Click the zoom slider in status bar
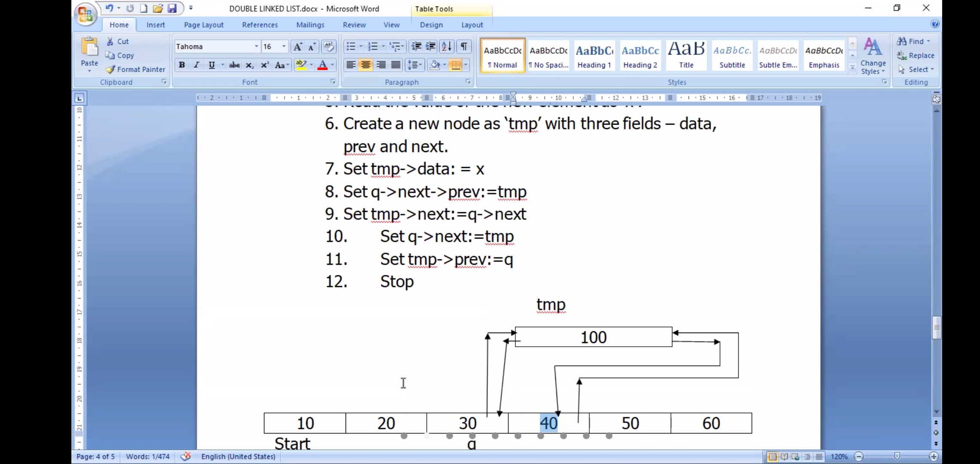 click(x=897, y=456)
